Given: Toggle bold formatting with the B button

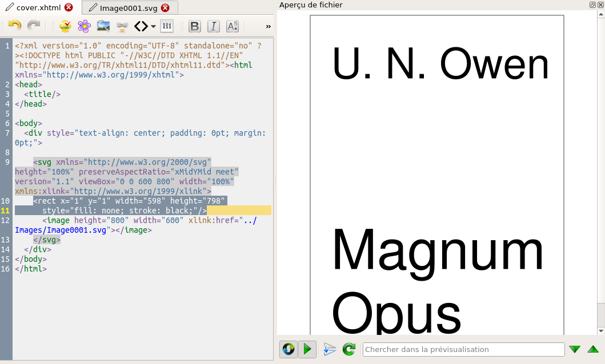Looking at the screenshot, I should click(x=195, y=26).
